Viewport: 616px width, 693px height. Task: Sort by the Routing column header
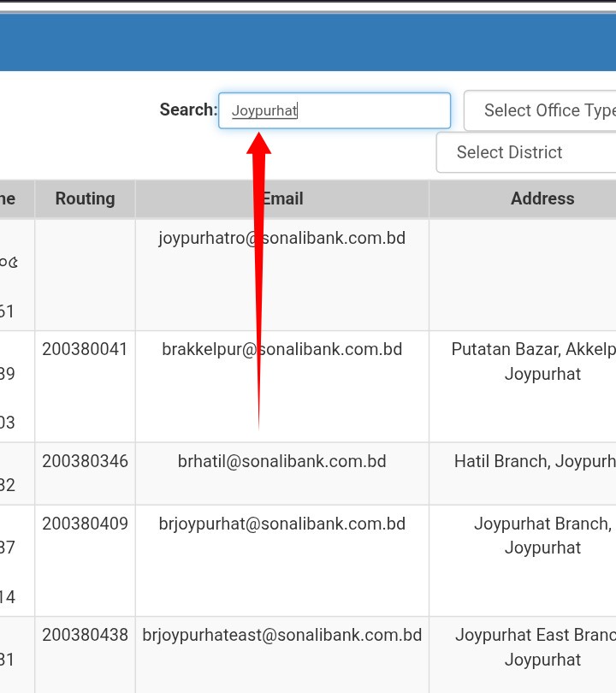pos(85,198)
